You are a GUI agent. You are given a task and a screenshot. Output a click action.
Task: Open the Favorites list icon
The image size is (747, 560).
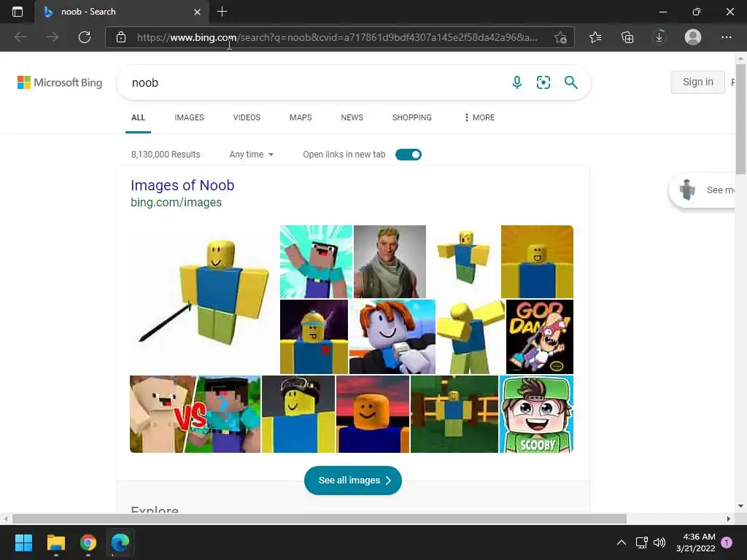[595, 37]
